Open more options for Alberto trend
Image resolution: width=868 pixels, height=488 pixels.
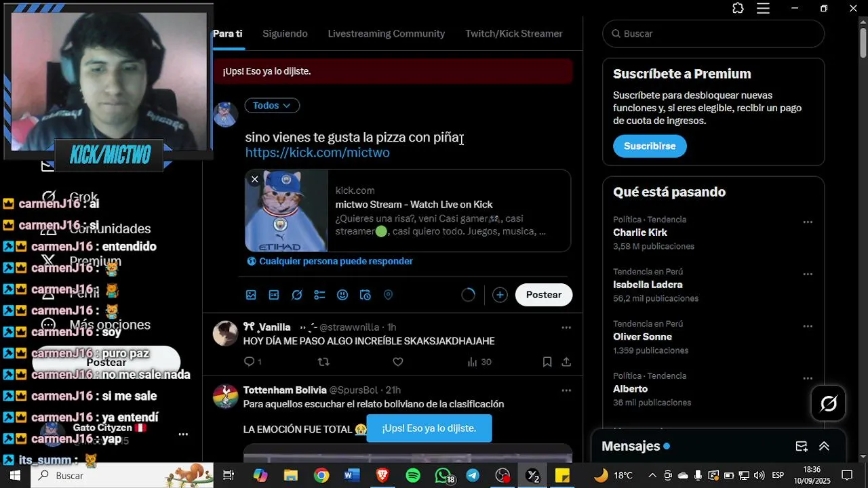click(x=808, y=378)
